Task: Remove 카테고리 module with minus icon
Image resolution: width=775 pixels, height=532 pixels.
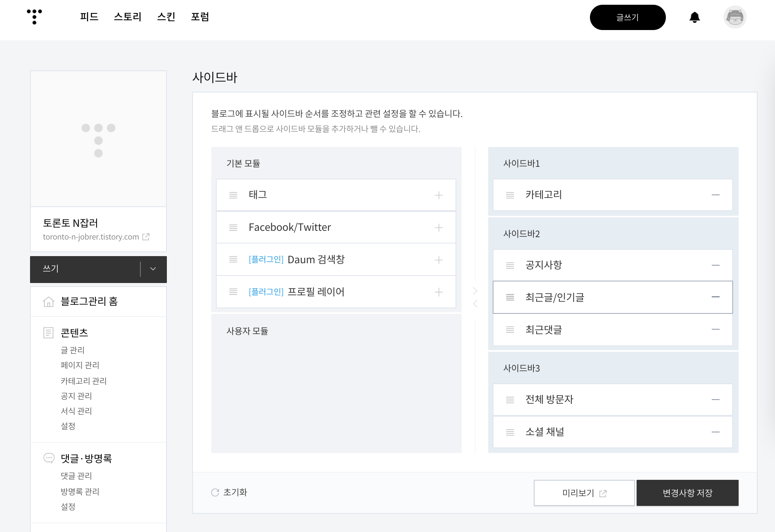Action: [715, 195]
